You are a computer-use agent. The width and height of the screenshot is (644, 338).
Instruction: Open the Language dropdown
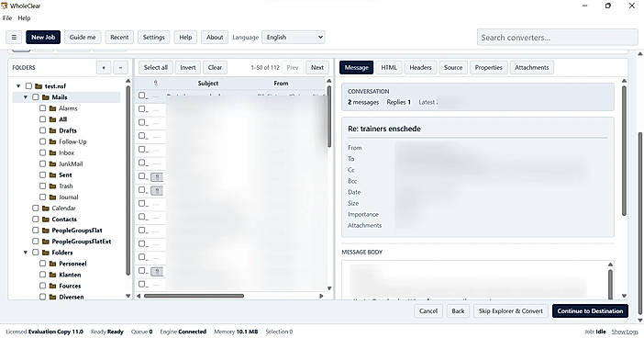tap(294, 37)
